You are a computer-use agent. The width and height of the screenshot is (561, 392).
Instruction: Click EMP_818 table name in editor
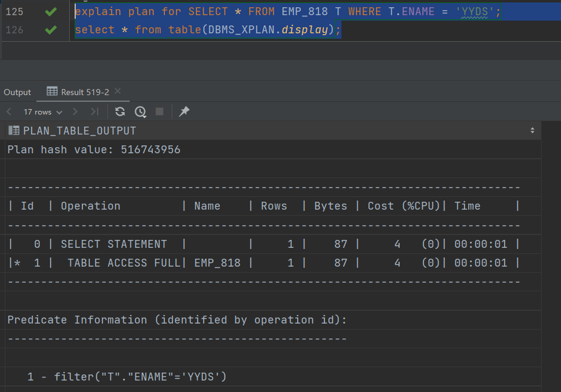pos(304,12)
